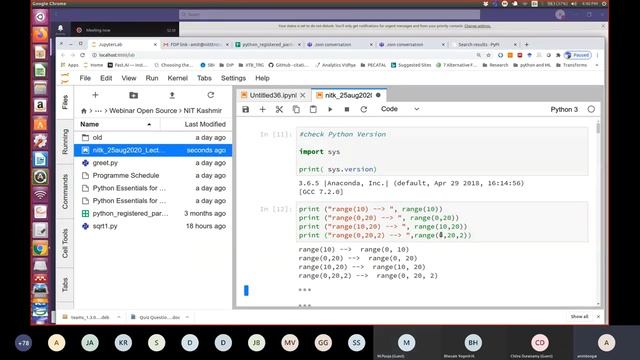Open python_registered_par spreadsheet file
640x360 pixels.
pos(153,213)
